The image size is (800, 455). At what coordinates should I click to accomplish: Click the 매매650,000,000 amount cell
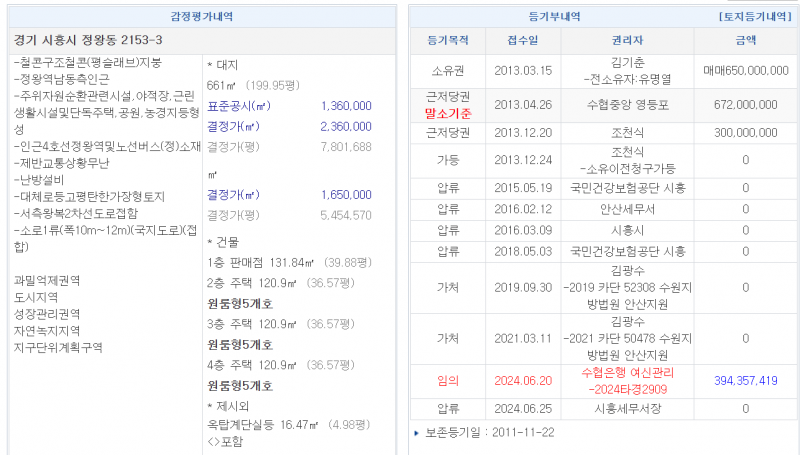pos(745,69)
